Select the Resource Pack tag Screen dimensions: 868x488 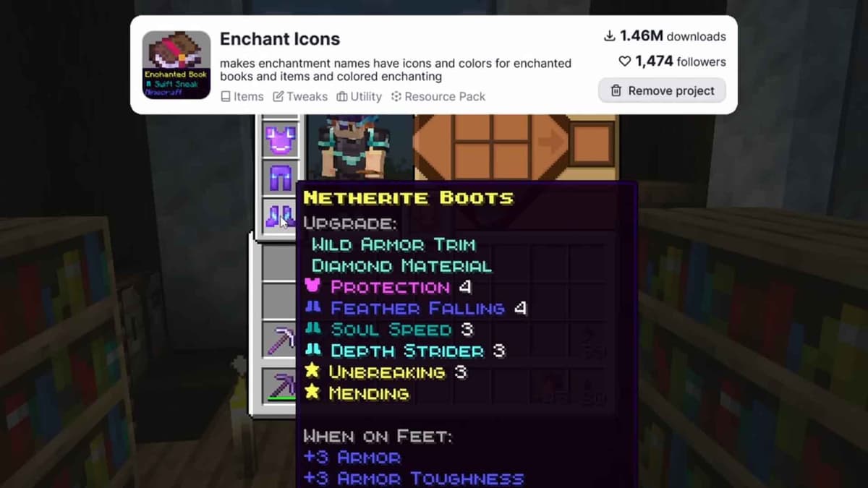[438, 96]
